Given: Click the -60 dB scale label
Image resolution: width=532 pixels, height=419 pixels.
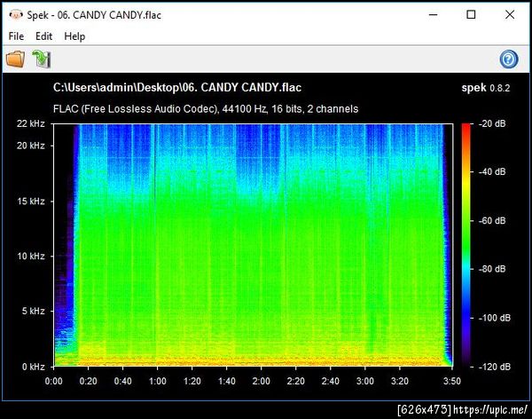Looking at the screenshot, I should (492, 220).
